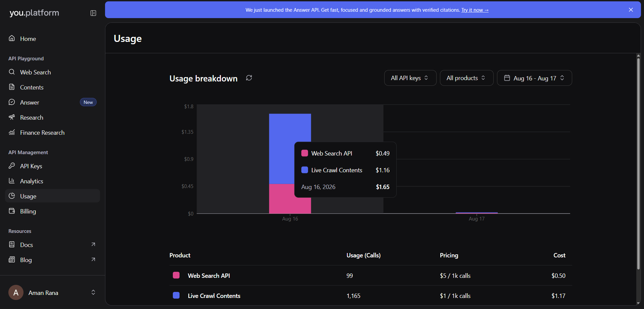Open the Aug 16 - Aug 17 date picker
The height and width of the screenshot is (309, 644).
coord(534,78)
